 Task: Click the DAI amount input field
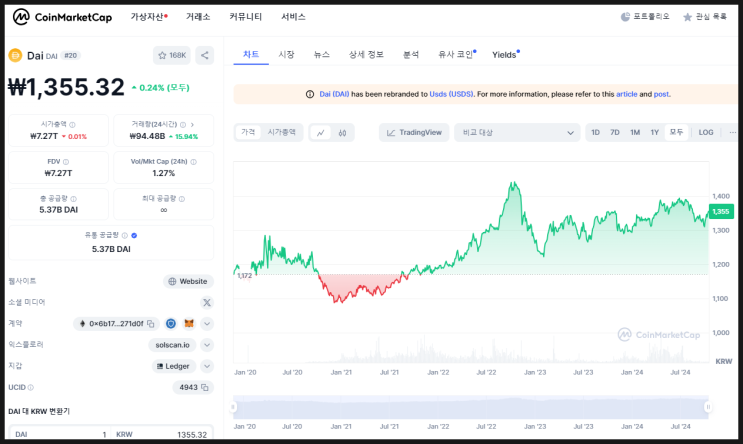[59, 434]
